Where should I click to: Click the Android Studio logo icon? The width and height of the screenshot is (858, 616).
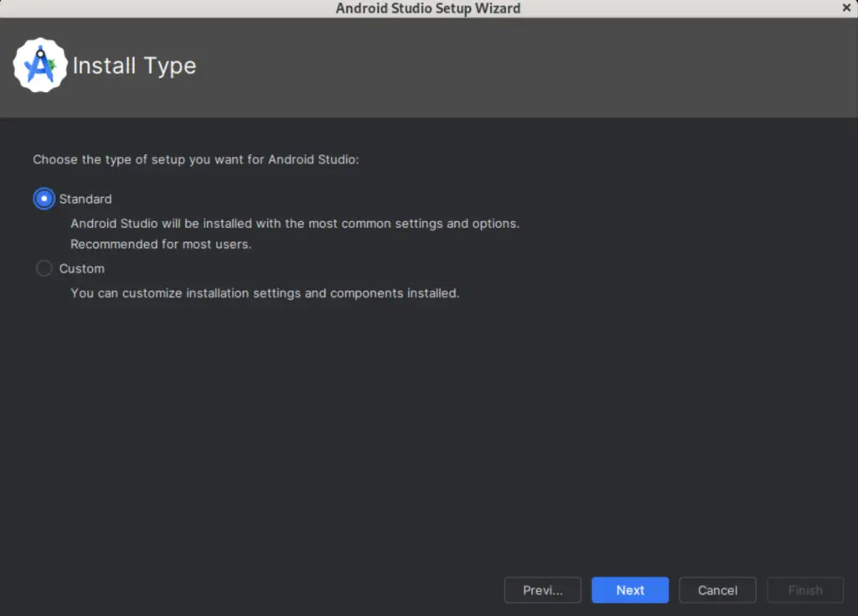click(x=40, y=65)
